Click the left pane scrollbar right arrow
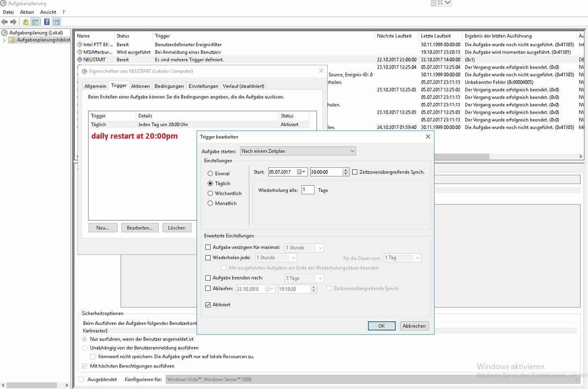 coord(66,385)
